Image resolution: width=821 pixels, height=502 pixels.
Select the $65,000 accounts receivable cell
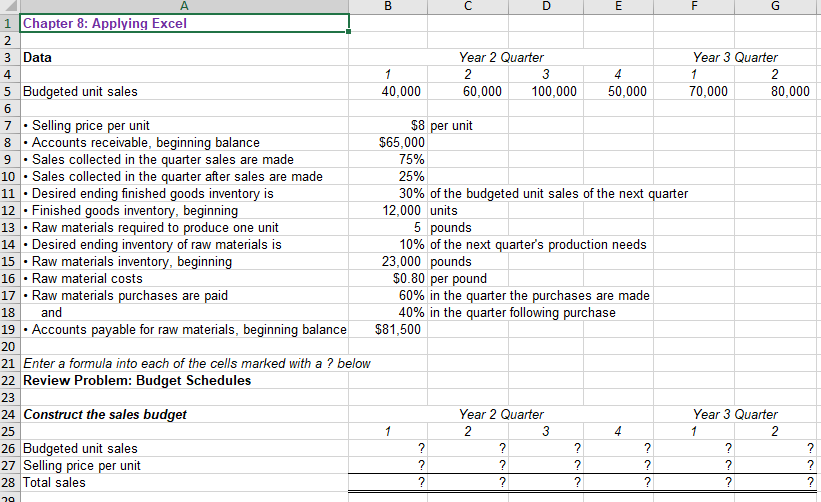pyautogui.click(x=388, y=142)
